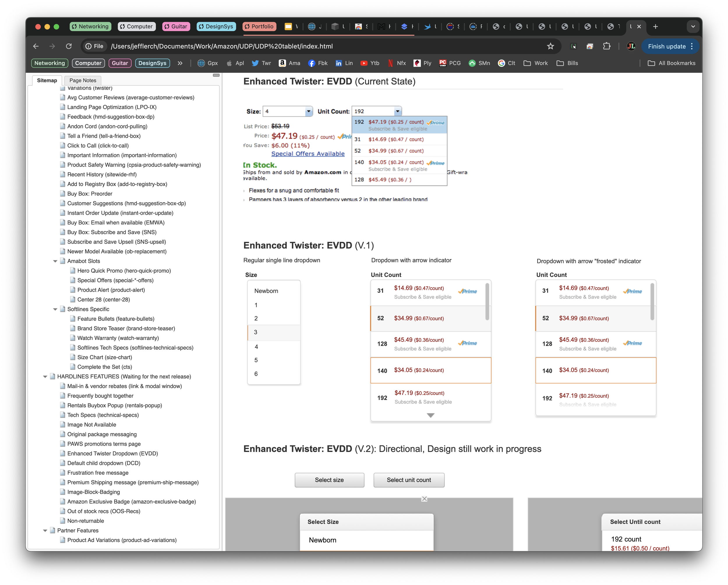Open the Ama Amazon bookmark

point(289,63)
